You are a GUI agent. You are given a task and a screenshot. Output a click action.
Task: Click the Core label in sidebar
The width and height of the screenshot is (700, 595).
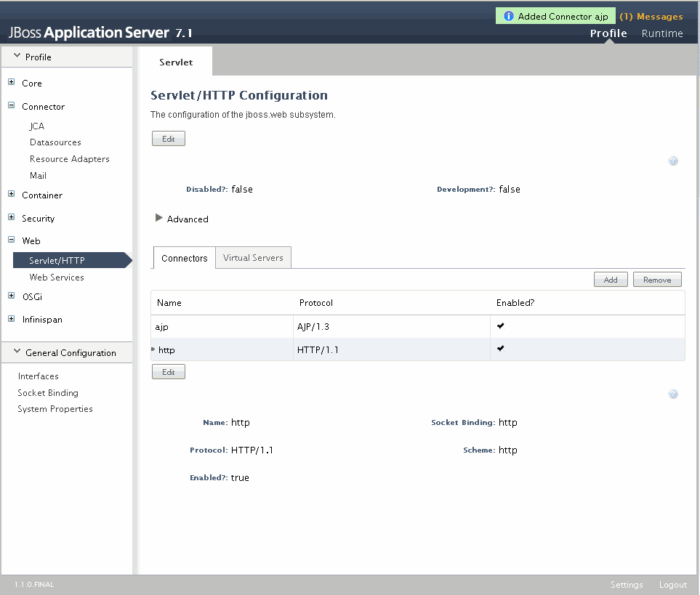click(x=32, y=84)
